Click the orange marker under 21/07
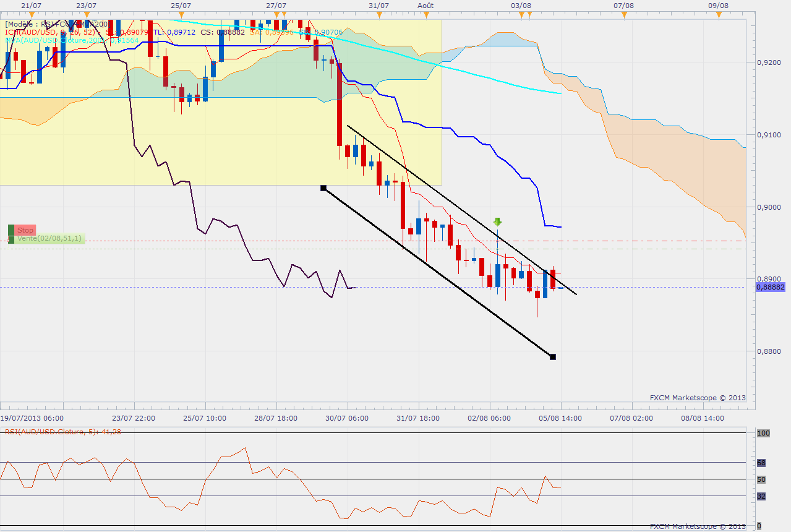791x532 pixels. pyautogui.click(x=32, y=14)
